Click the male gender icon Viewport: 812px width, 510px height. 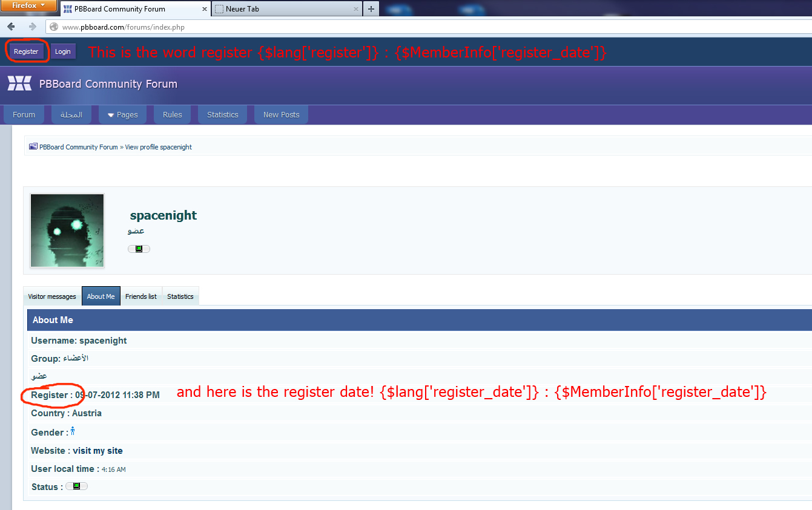(73, 431)
